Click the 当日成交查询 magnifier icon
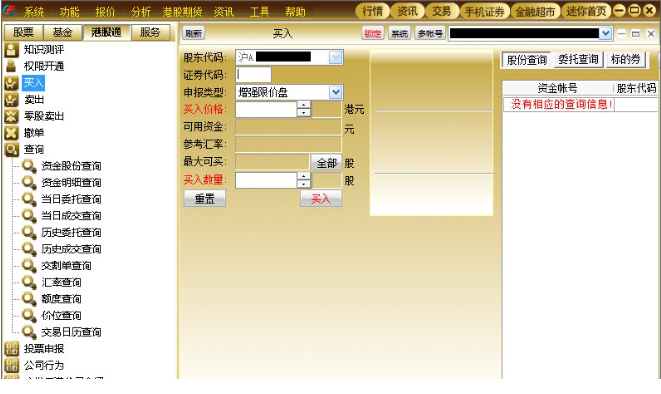 [29, 216]
